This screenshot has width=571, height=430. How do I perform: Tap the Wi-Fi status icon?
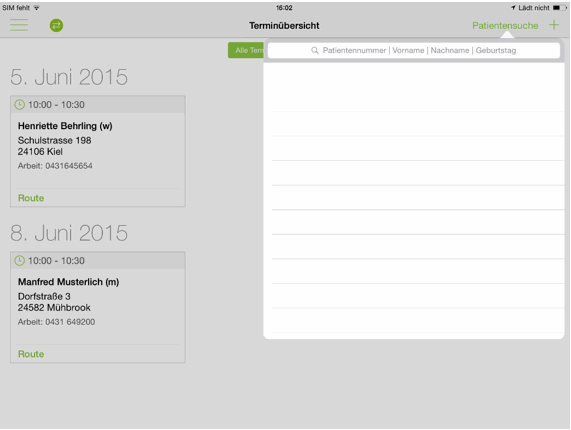[x=36, y=8]
